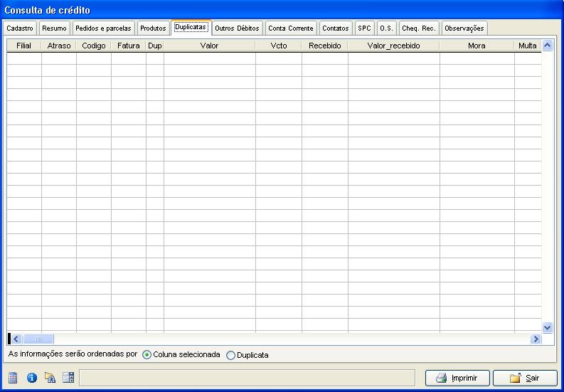Click the vertical scrollbar down arrow

(547, 327)
